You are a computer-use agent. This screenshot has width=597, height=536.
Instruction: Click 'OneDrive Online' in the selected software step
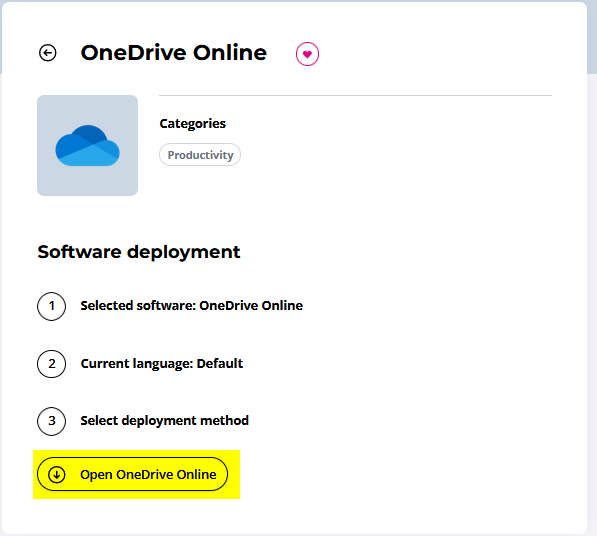251,306
